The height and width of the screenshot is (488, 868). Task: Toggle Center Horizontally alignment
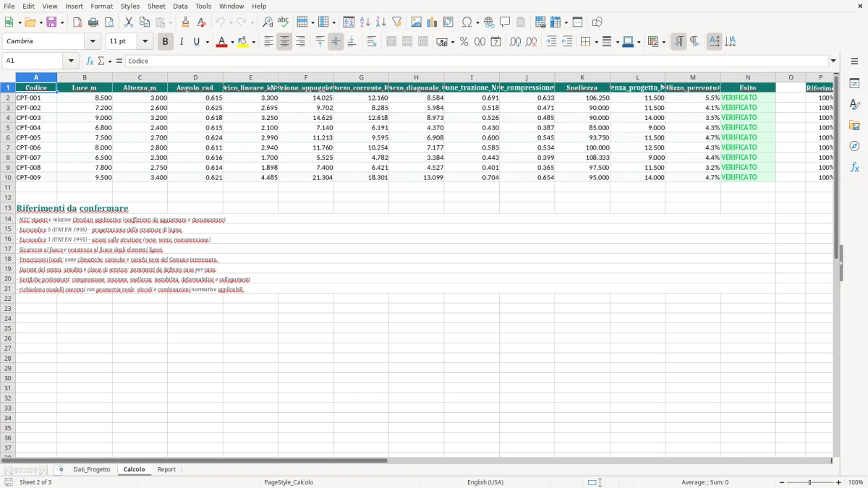coord(284,42)
